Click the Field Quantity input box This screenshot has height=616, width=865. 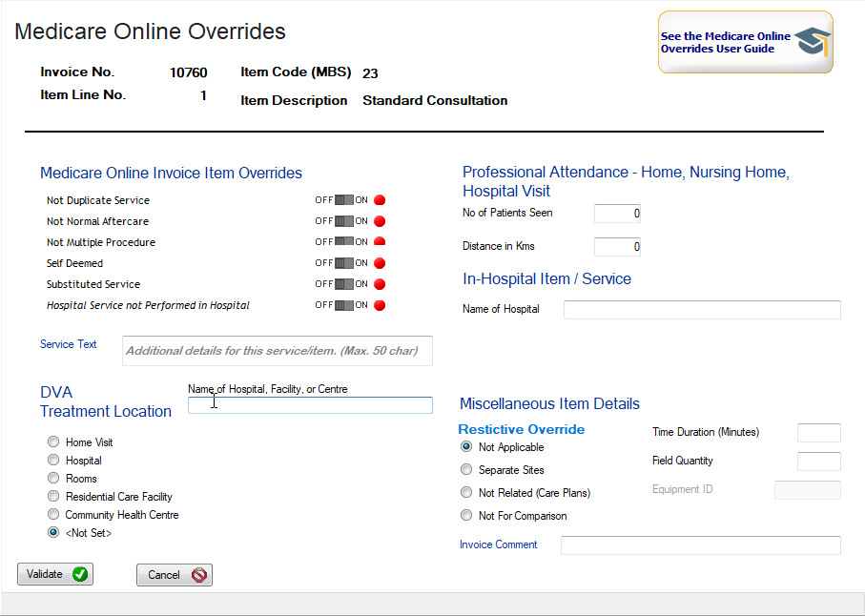[819, 462]
